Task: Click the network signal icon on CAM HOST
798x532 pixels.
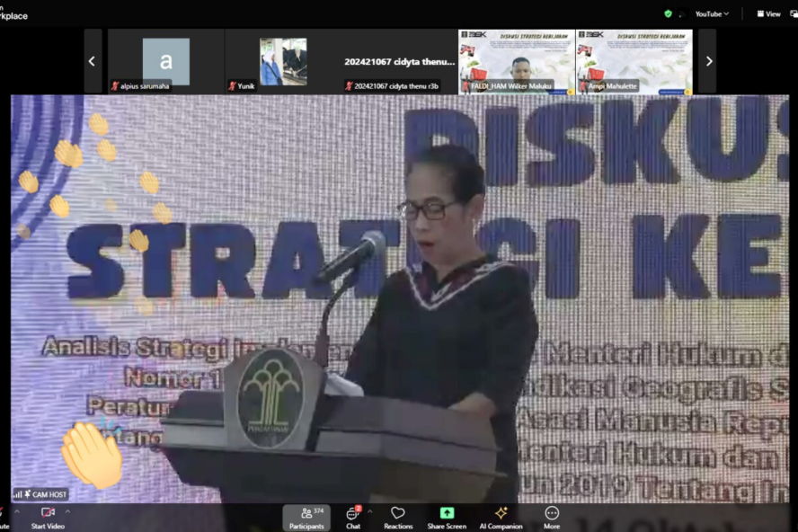Action: coord(18,494)
